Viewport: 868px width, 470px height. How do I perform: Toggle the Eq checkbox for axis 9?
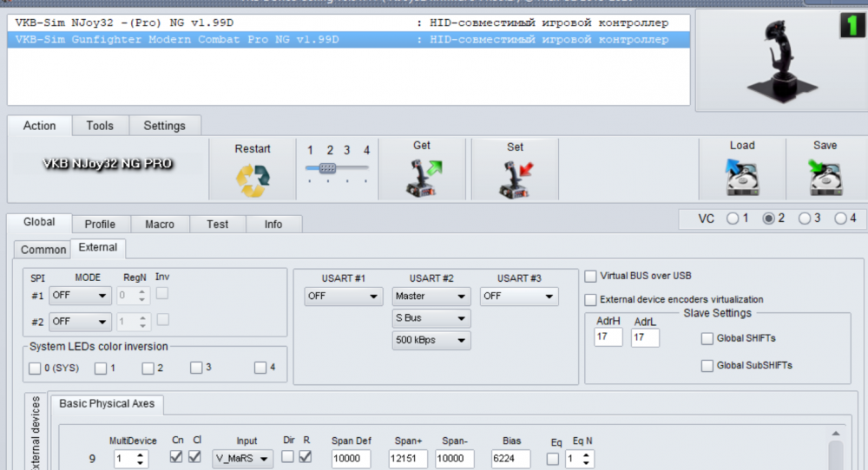pyautogui.click(x=552, y=459)
